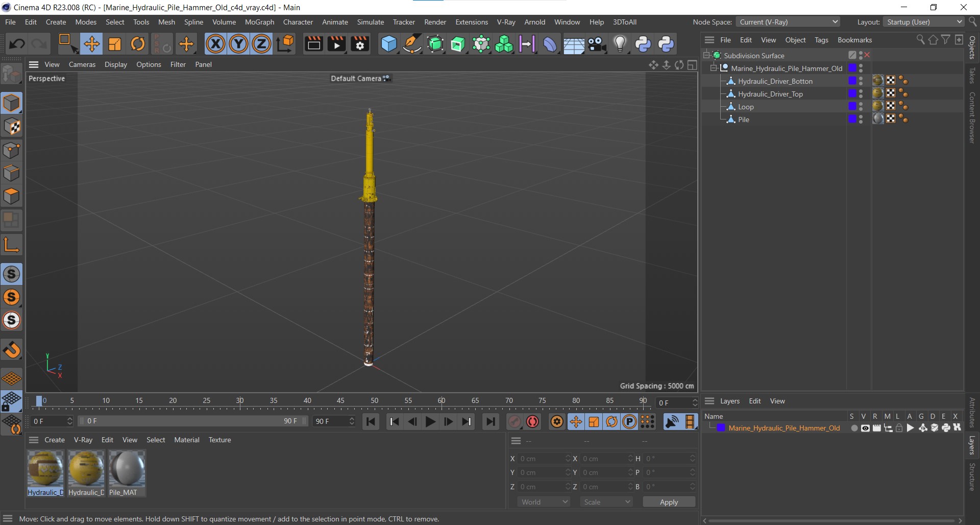Toggle layer Solo dot
Viewport: 980px width, 525px height.
point(854,428)
